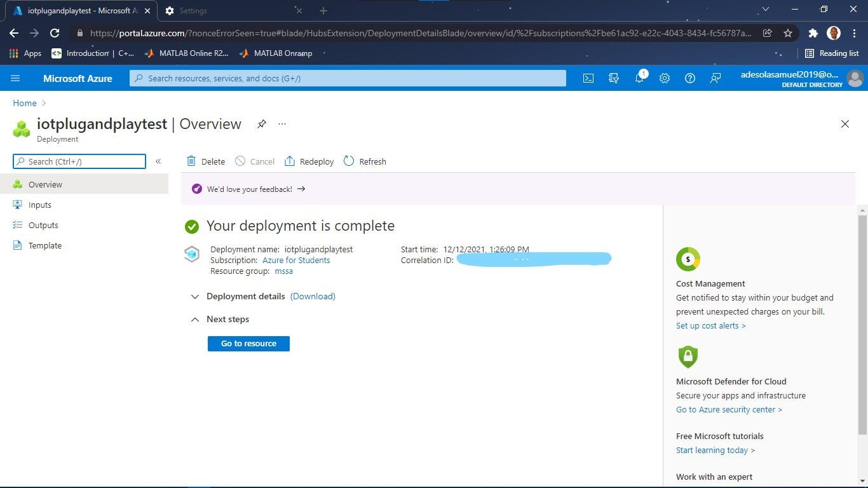
Task: Open the Azure portal hamburger menu
Action: click(15, 78)
